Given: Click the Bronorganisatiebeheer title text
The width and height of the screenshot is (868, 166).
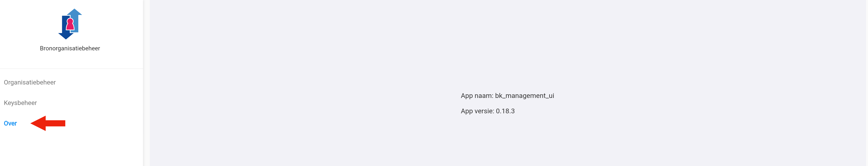Looking at the screenshot, I should 70,48.
